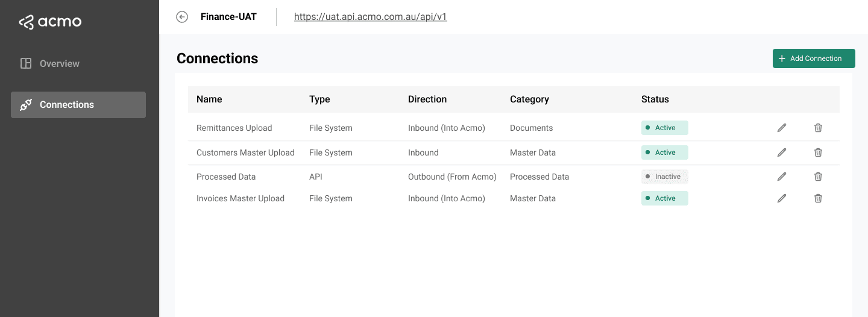Edit the Remittances Upload connection
Screen dimensions: 868x317
[782, 128]
